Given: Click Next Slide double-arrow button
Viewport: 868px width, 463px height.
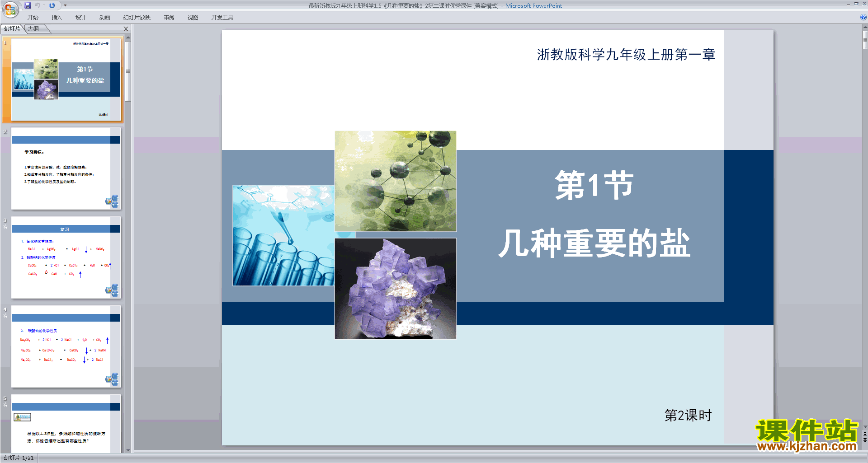Looking at the screenshot, I should [x=865, y=440].
